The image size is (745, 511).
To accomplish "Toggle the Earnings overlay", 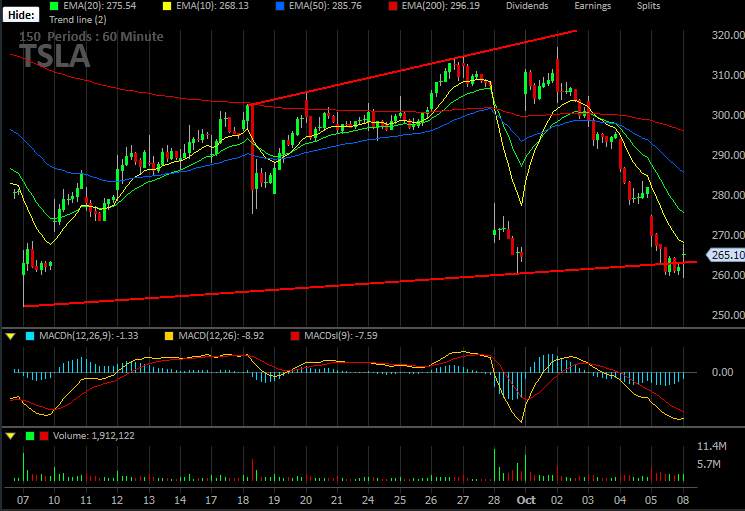I will [x=592, y=6].
